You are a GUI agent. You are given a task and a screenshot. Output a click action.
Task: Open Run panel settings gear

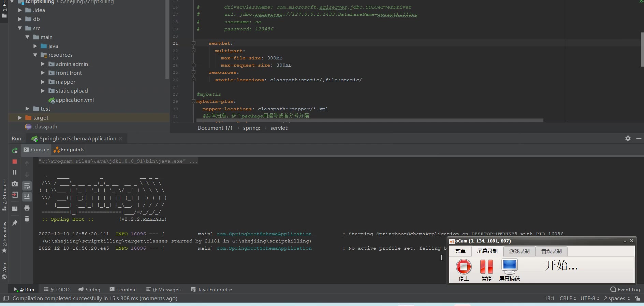628,138
